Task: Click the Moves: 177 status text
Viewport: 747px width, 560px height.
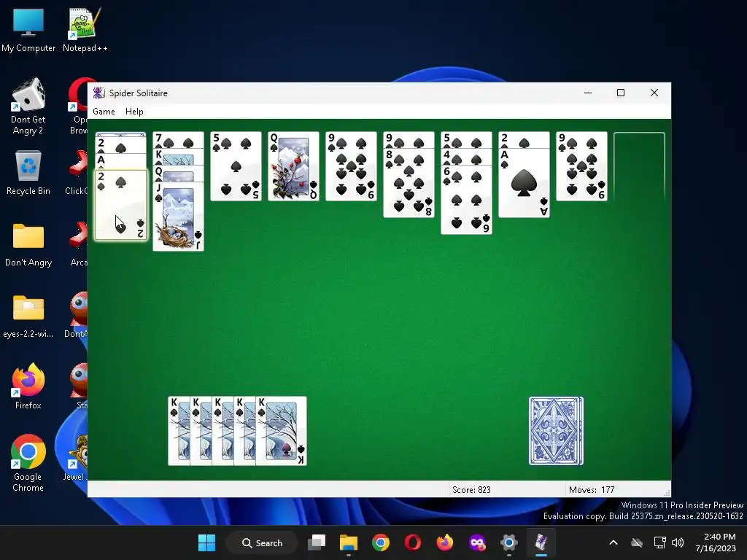Action: 591,489
